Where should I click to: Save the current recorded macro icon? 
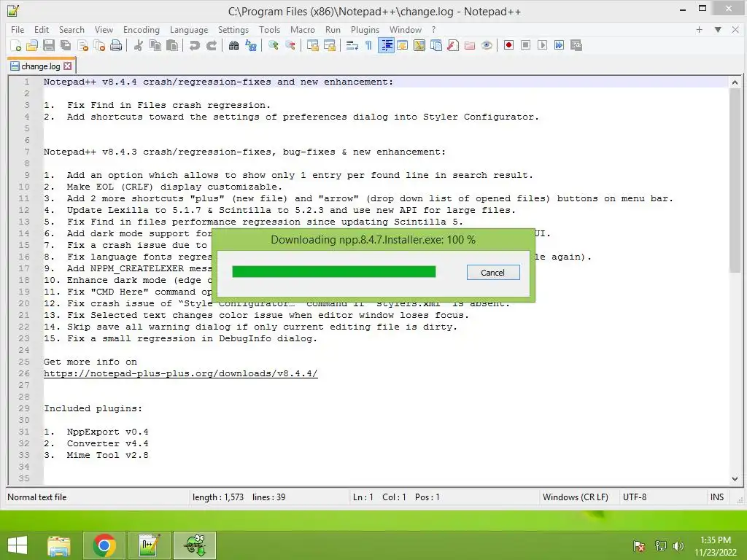576,45
